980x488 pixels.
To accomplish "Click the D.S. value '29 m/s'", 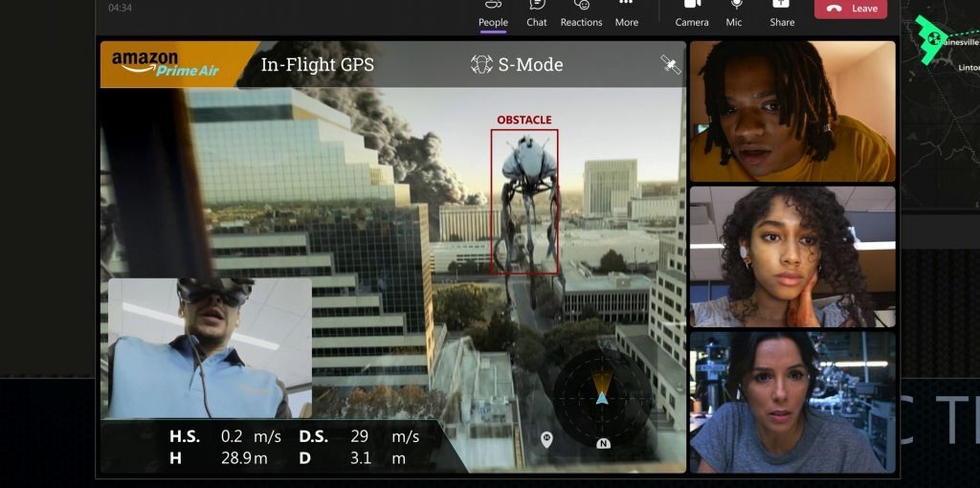I will pyautogui.click(x=385, y=436).
